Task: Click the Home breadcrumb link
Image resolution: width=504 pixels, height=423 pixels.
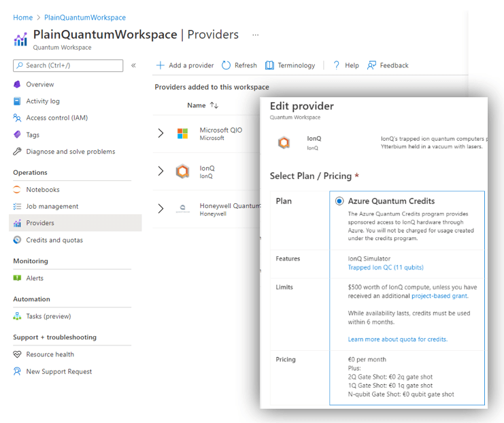Action: point(23,18)
